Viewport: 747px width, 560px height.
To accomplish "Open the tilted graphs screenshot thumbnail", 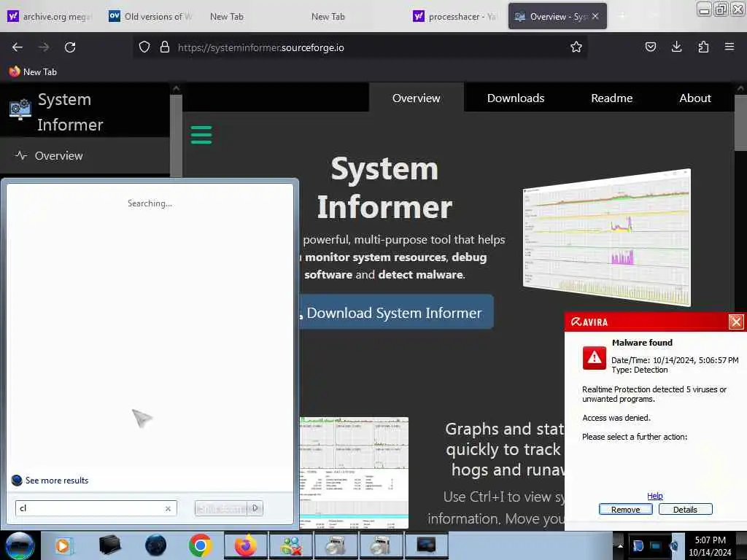I will coord(606,237).
